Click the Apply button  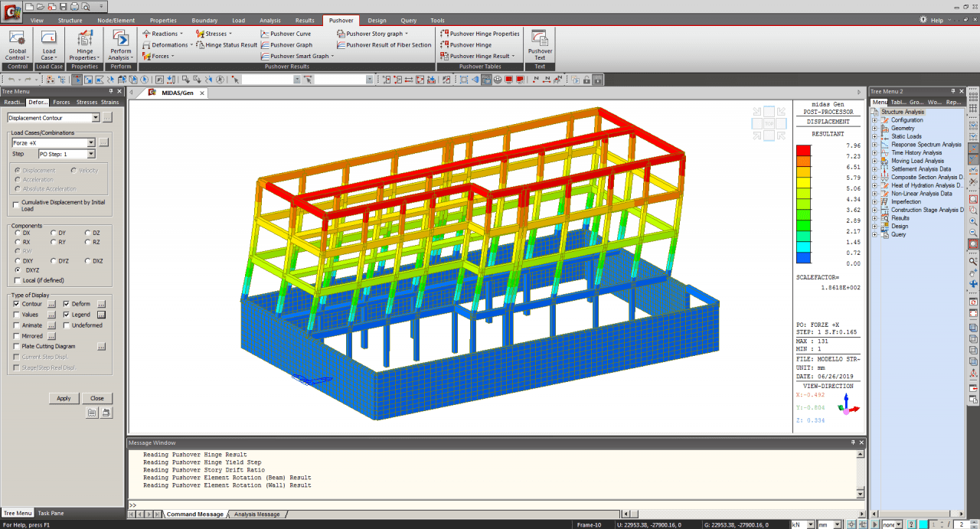(64, 398)
